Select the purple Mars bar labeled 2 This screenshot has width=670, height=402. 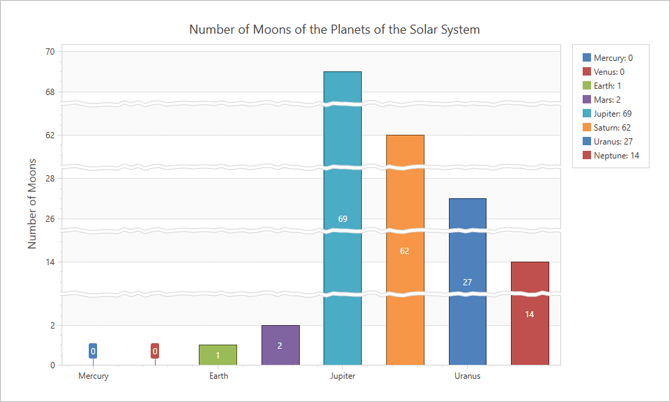point(280,345)
